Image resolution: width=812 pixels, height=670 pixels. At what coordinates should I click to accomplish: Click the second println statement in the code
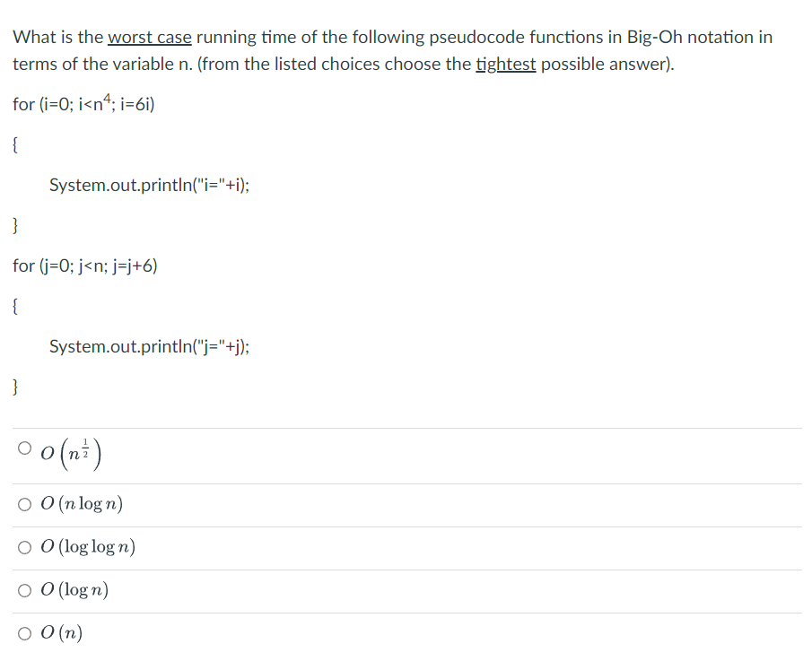(151, 346)
